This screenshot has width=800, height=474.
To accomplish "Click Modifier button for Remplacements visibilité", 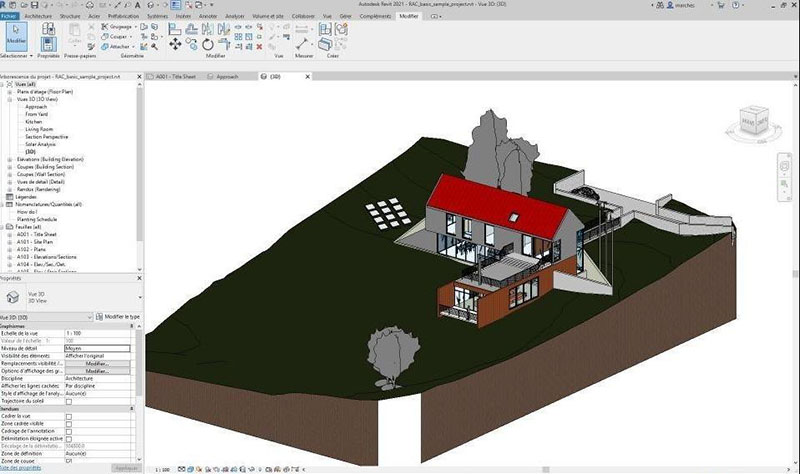I will tap(97, 364).
